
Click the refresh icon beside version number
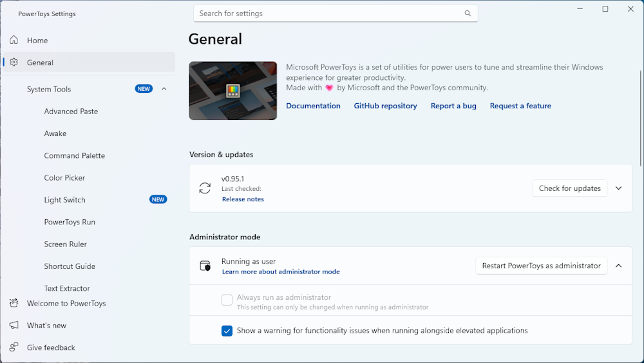[205, 188]
